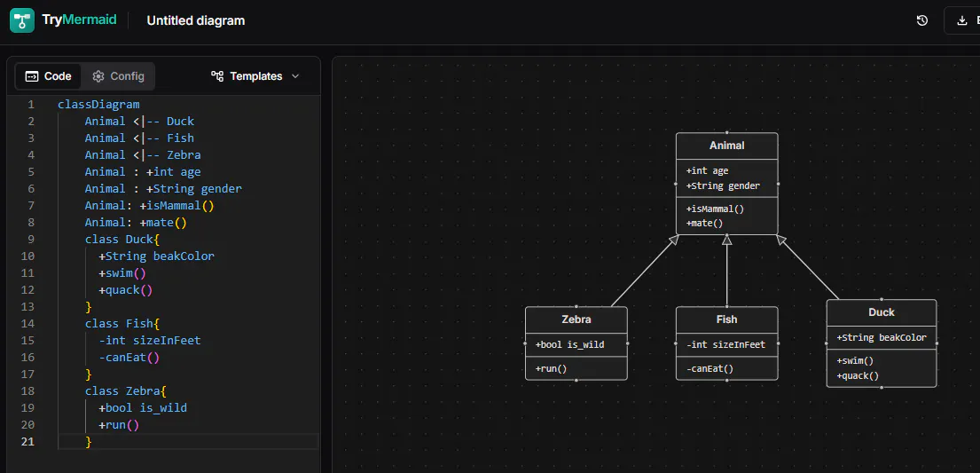Switch to the Code tab
The height and width of the screenshot is (473, 980).
click(x=48, y=76)
